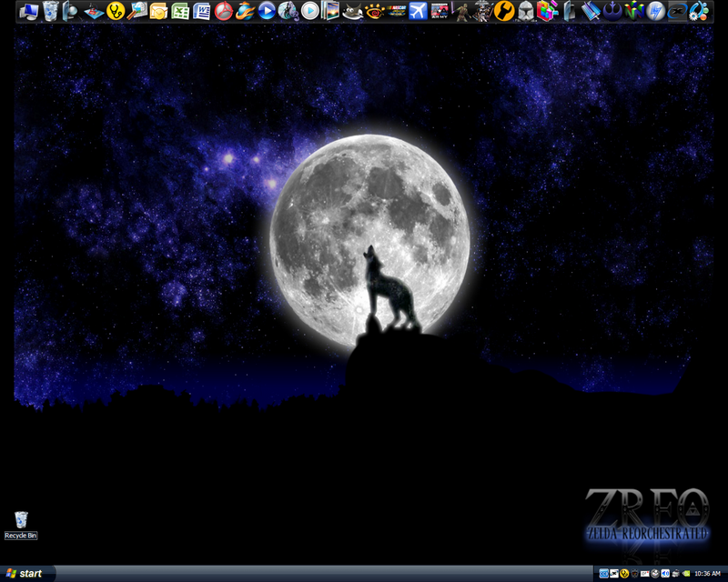Open the lightning bolt disc icon
728x582 pixels.
(x=655, y=11)
